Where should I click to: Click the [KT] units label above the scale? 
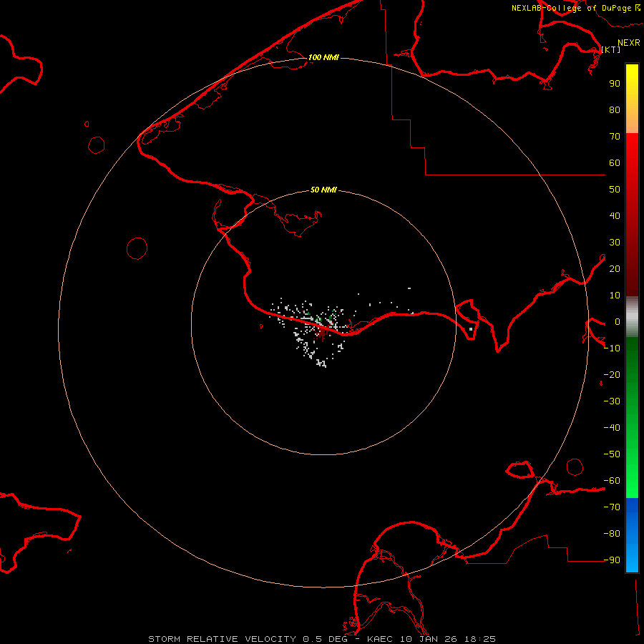click(611, 49)
